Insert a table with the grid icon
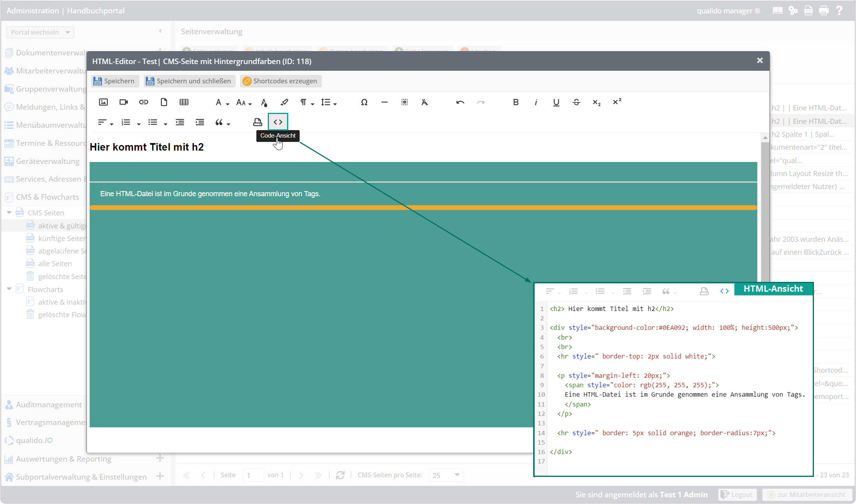Viewport: 856px width, 504px height. pyautogui.click(x=184, y=102)
